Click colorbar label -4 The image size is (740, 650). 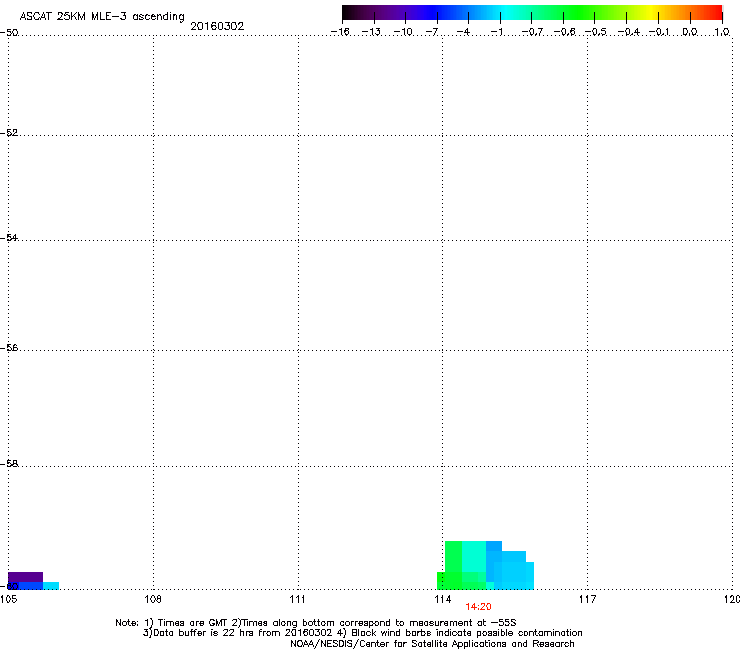click(463, 32)
